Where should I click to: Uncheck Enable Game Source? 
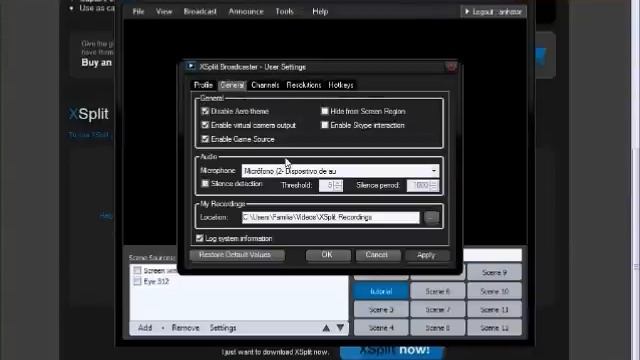tap(205, 139)
